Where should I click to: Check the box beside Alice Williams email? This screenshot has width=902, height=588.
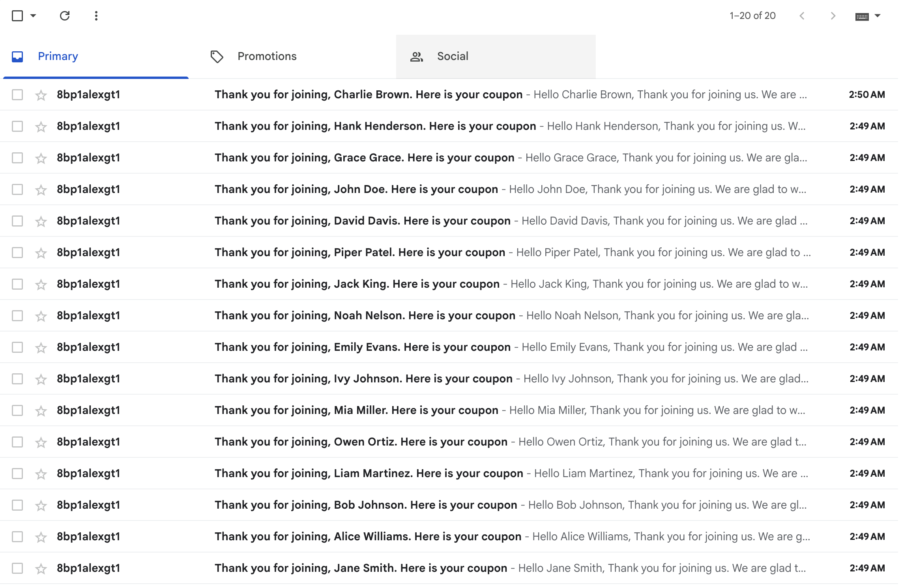pyautogui.click(x=17, y=537)
